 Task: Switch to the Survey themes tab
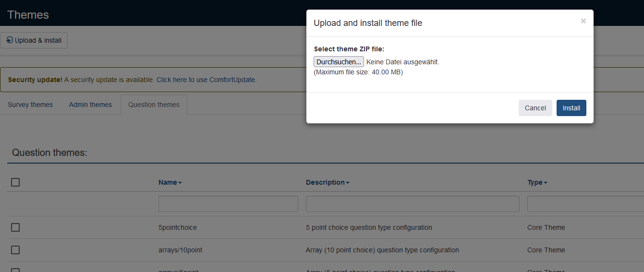pos(30,105)
